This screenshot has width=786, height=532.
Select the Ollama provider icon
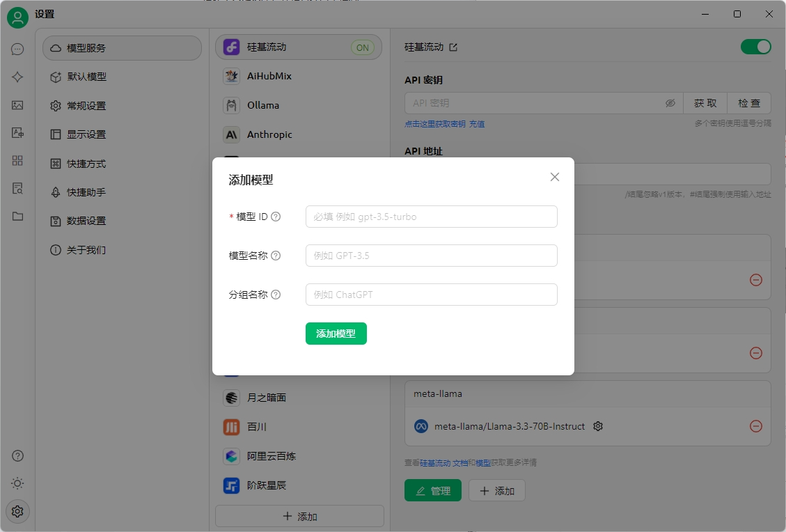pos(231,105)
